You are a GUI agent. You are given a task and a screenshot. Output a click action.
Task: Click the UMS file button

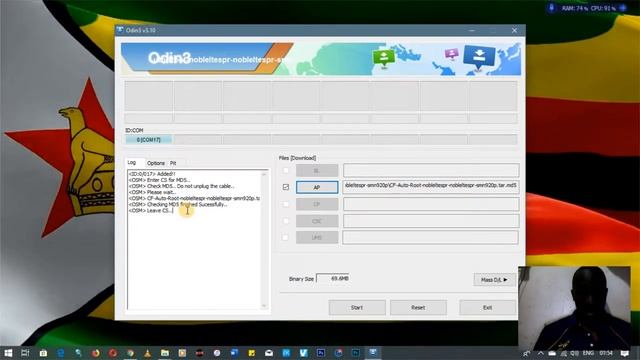tap(317, 238)
